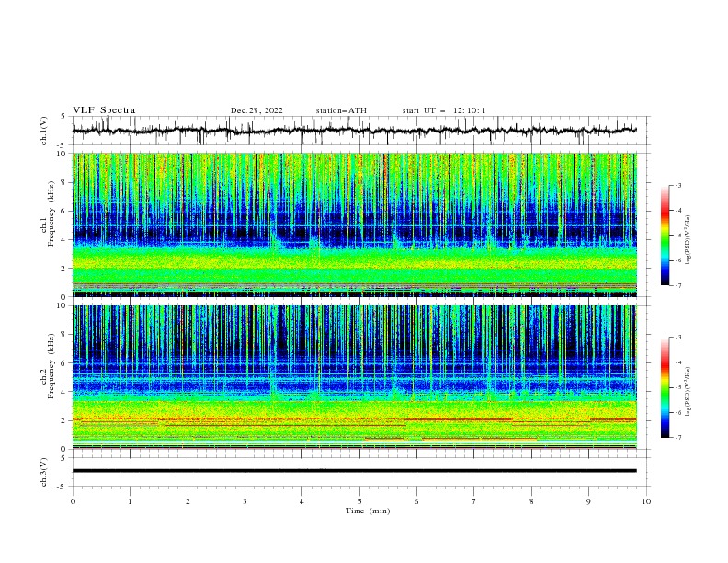
Task: Click the ch.3 flat voltage trace
Action: 355,471
